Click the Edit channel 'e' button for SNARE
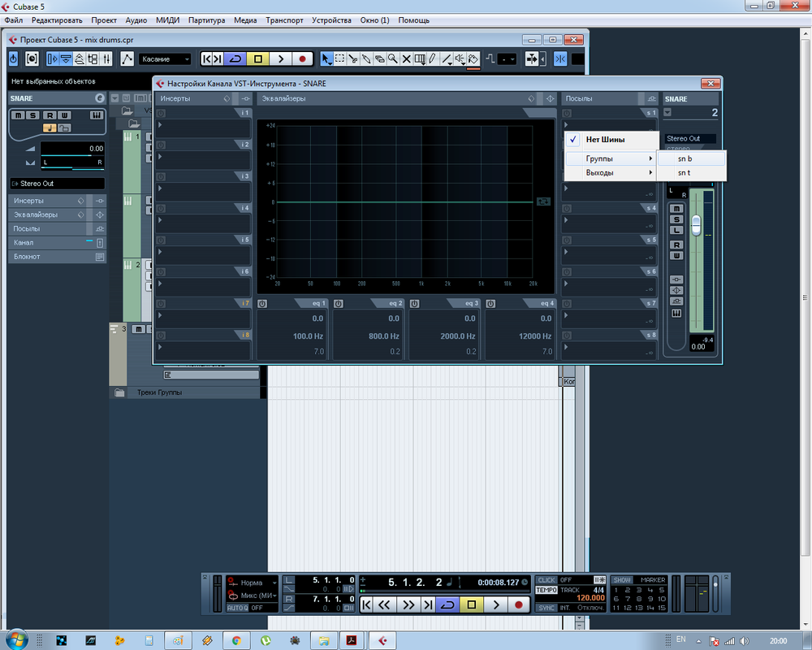Screen dimensions: 812x650 [x=99, y=98]
